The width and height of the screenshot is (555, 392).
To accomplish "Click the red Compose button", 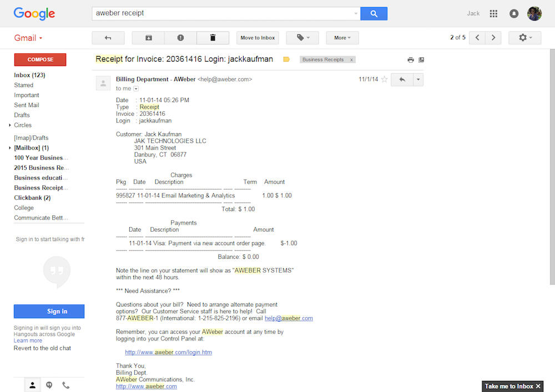I will (40, 59).
